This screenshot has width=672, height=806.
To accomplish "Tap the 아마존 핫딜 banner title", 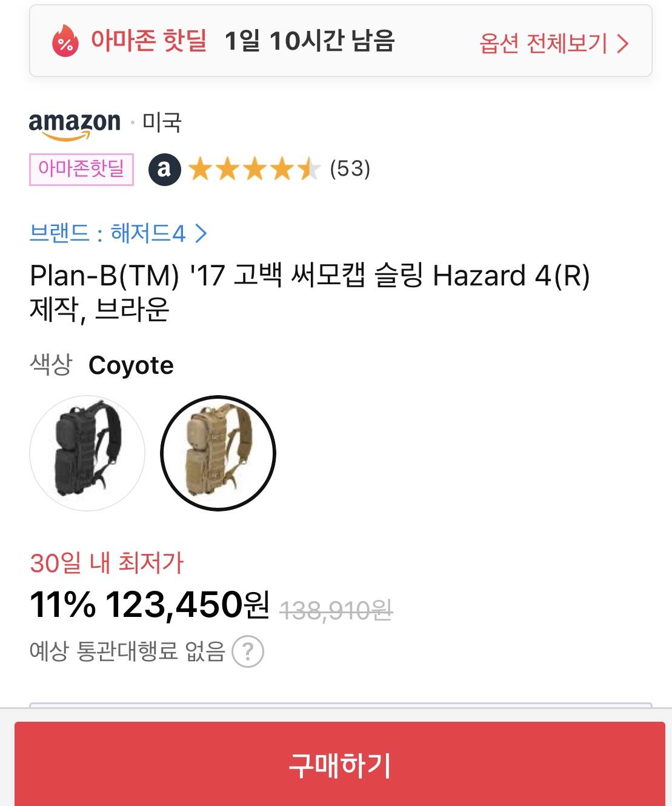I will (x=149, y=41).
